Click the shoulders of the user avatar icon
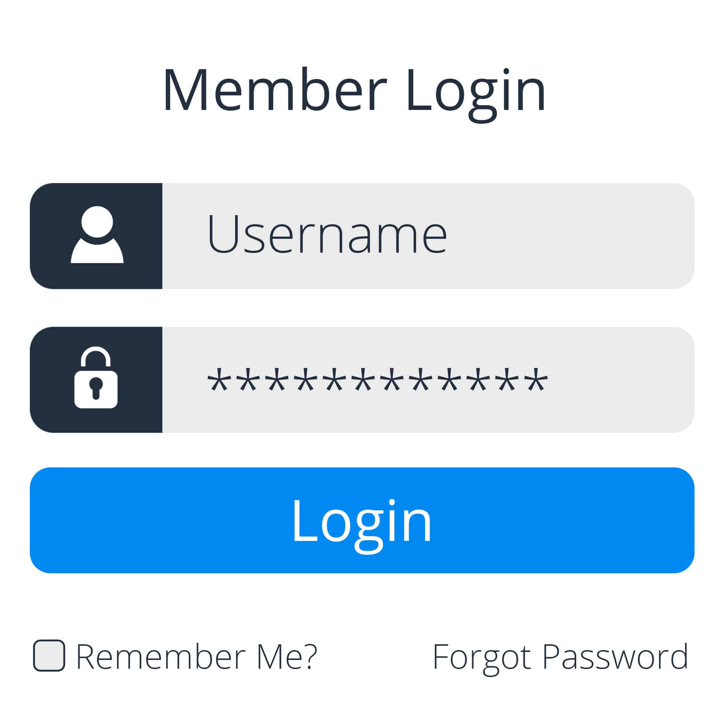 tap(97, 254)
